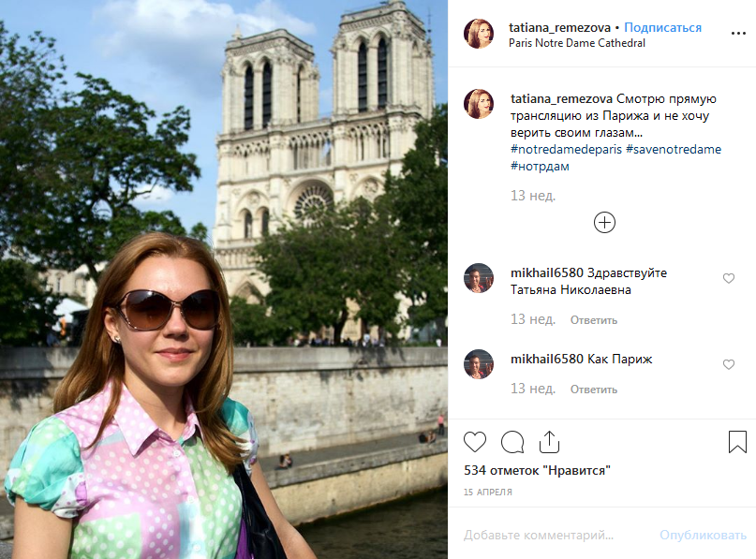Open #нотрдам hashtag

point(540,167)
